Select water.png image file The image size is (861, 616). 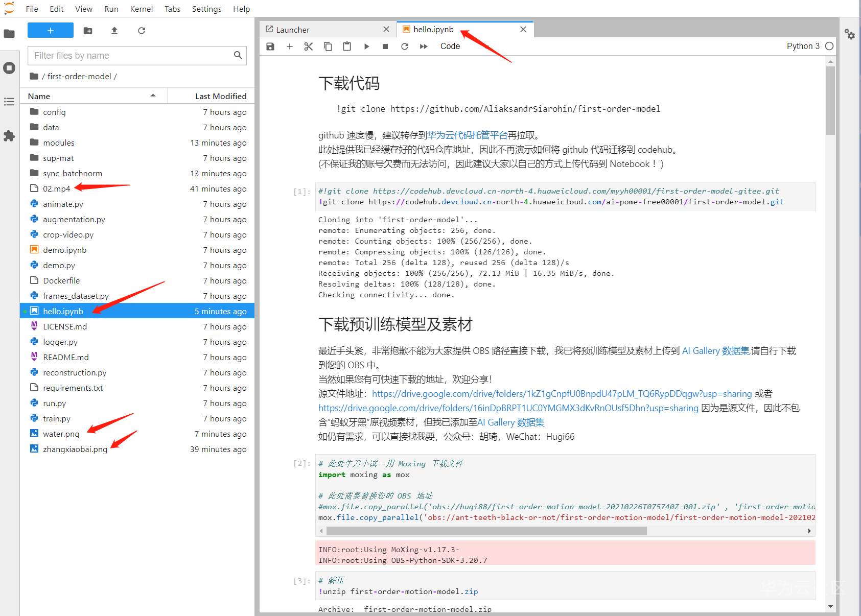tap(137, 434)
